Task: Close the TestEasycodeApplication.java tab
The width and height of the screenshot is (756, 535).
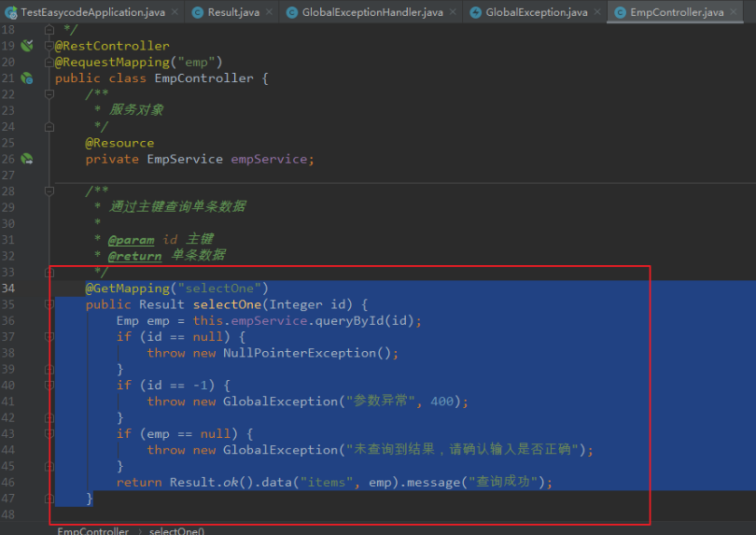Action: 175,11
